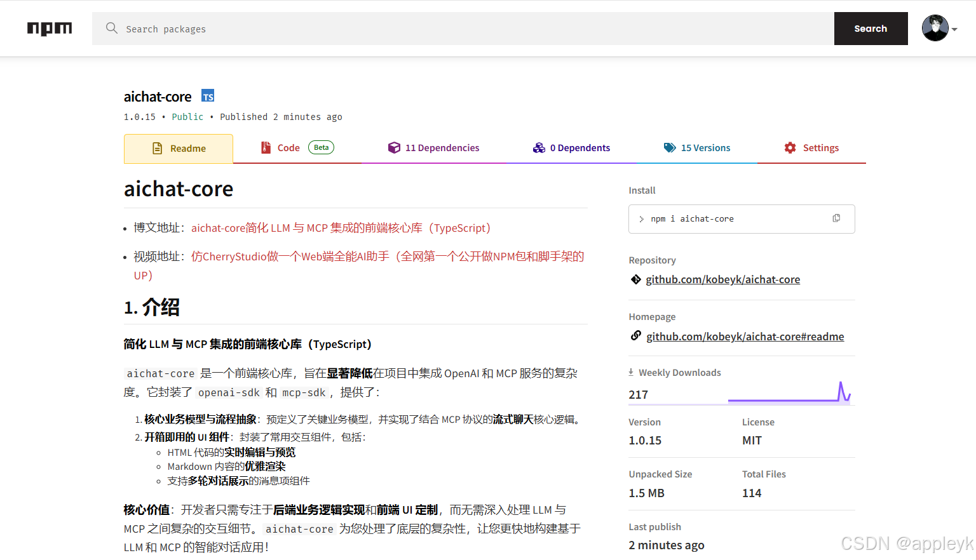The width and height of the screenshot is (976, 560).
Task: Click the weekly downloads count 217
Action: pyautogui.click(x=638, y=394)
